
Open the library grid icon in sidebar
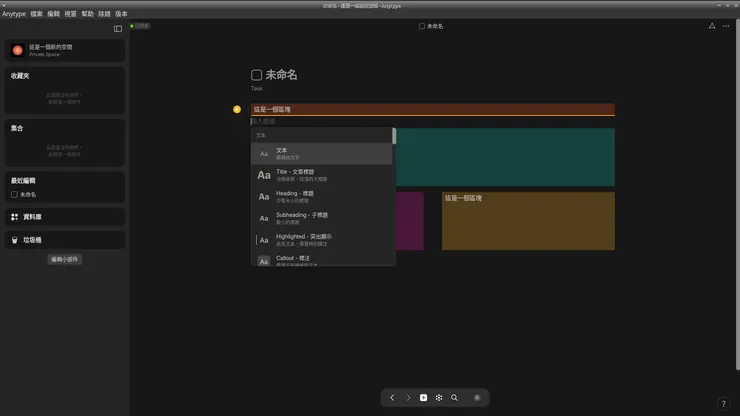point(15,217)
